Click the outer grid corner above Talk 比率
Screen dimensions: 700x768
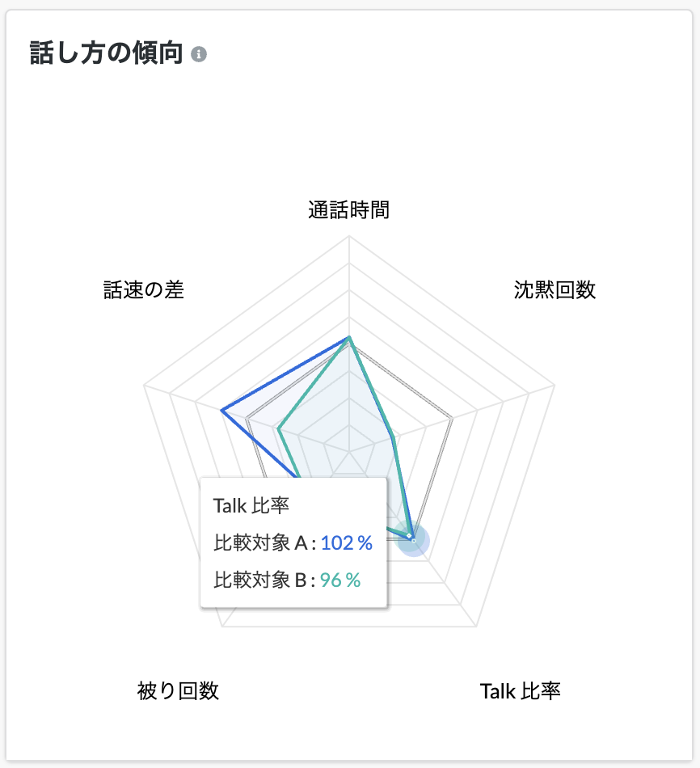(x=476, y=626)
